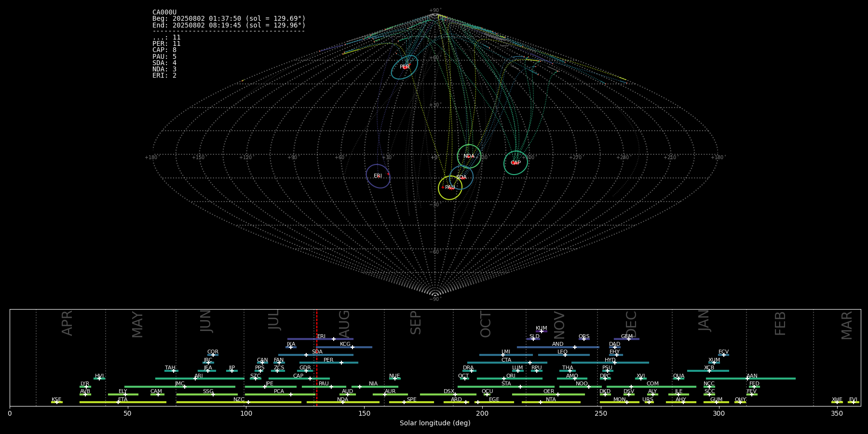This screenshot has height=434, width=868.
Task: Select the 'Beg: 20250802 01:37:50' line
Action: tap(229, 19)
